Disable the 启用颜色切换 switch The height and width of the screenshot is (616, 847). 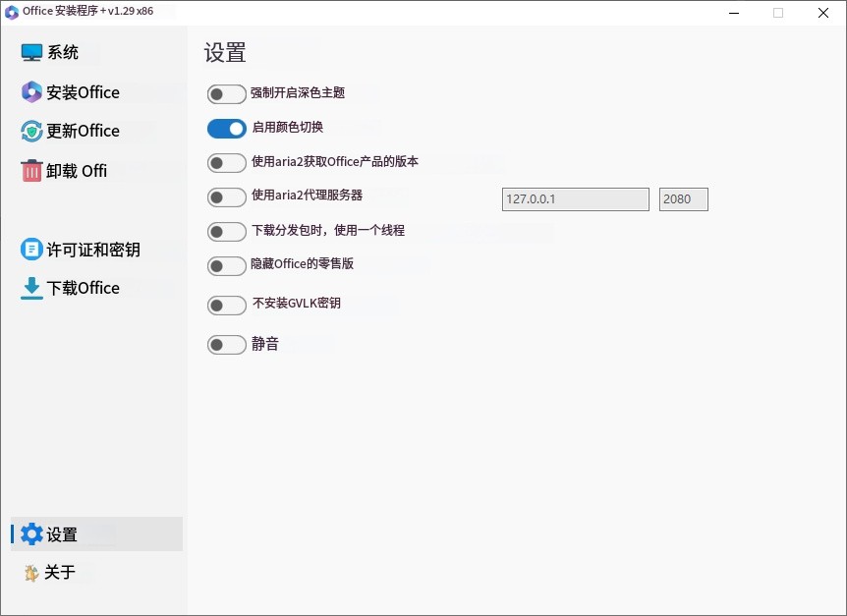pyautogui.click(x=226, y=128)
